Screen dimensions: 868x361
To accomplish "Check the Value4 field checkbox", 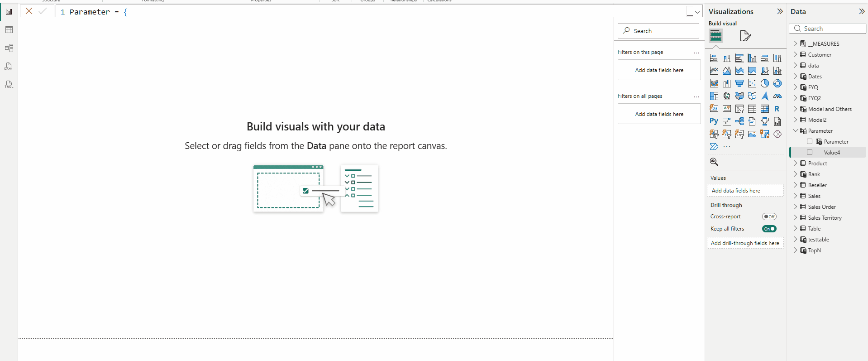I will coord(810,153).
